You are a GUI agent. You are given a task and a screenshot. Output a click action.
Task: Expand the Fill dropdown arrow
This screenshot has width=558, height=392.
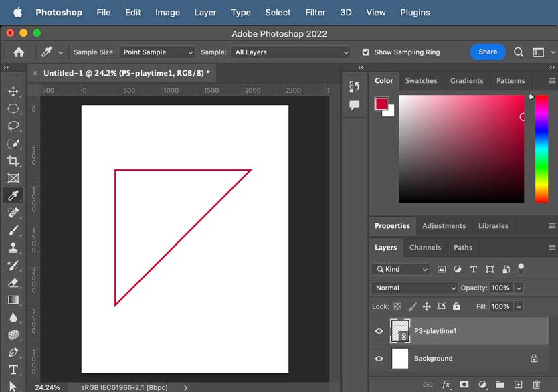[x=519, y=306]
